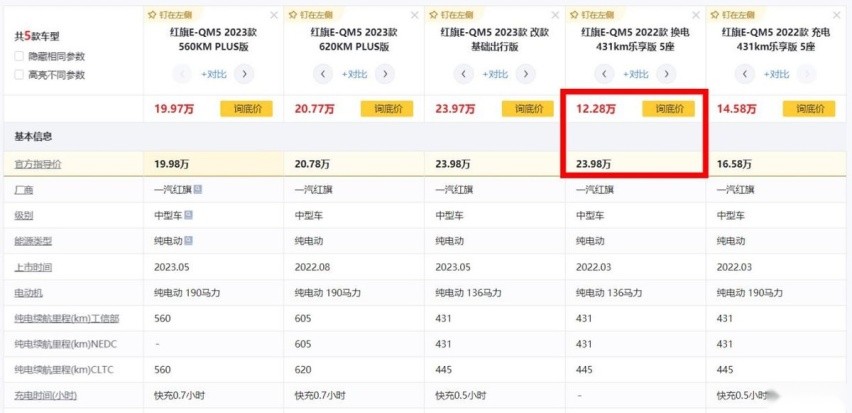852x413 pixels.
Task: Add the 改款 基础出行版 to comparison via +对比
Action: coord(494,74)
